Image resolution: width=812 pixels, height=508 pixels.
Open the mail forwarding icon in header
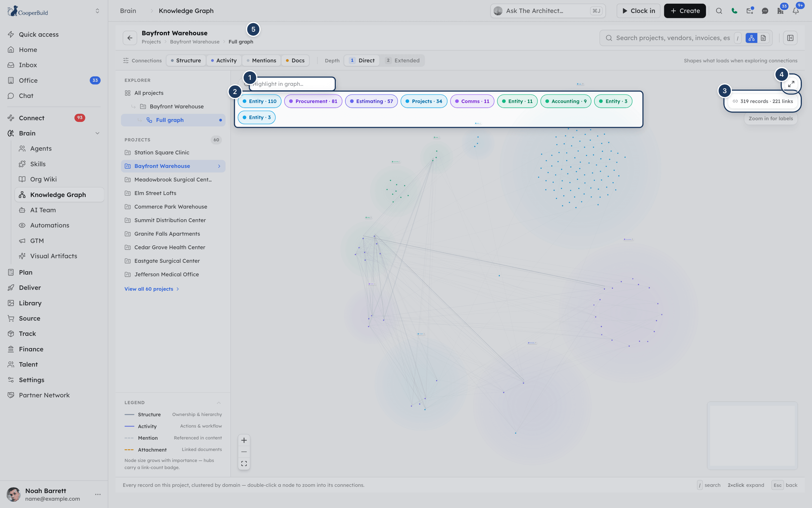(750, 11)
